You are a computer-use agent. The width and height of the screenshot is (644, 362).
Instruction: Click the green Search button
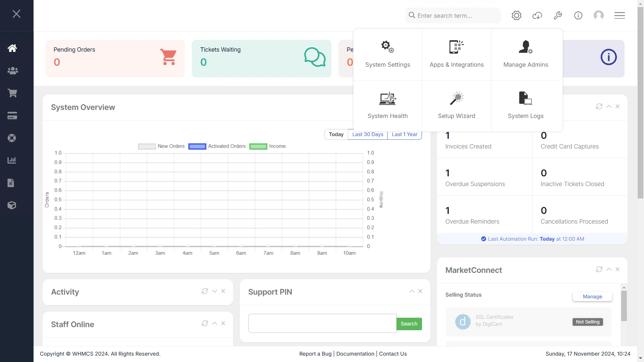pyautogui.click(x=409, y=324)
